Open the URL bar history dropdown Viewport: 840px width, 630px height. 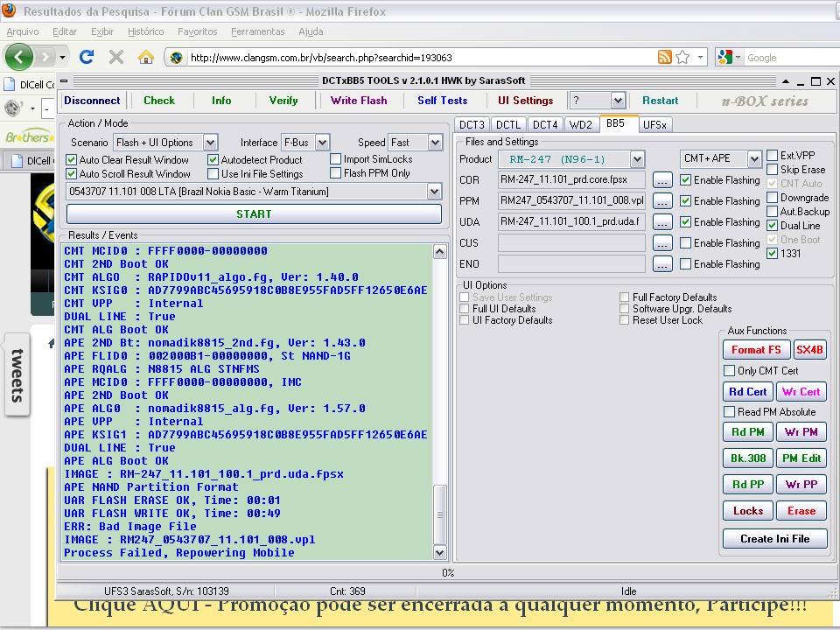pos(700,57)
